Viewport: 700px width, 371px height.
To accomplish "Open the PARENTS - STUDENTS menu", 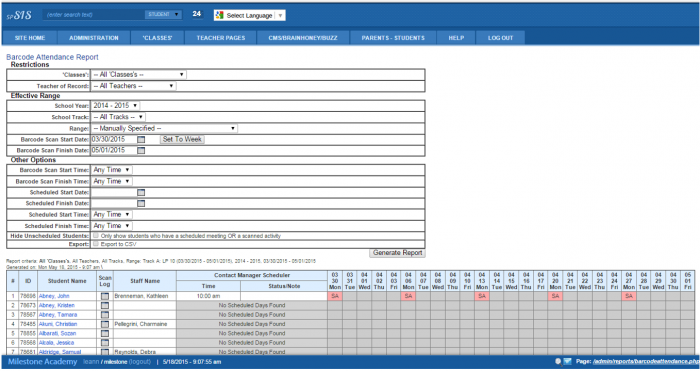I will coord(393,38).
